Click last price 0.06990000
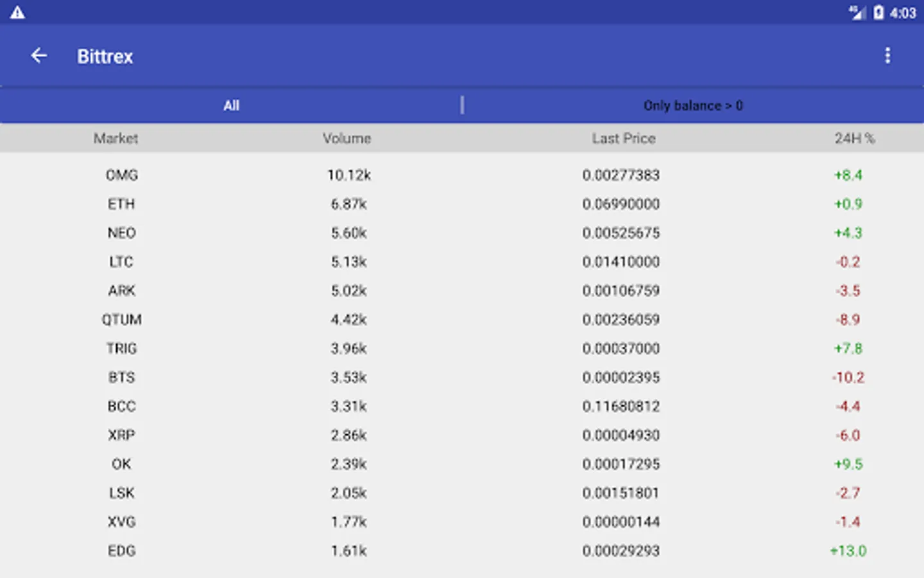 pyautogui.click(x=621, y=204)
